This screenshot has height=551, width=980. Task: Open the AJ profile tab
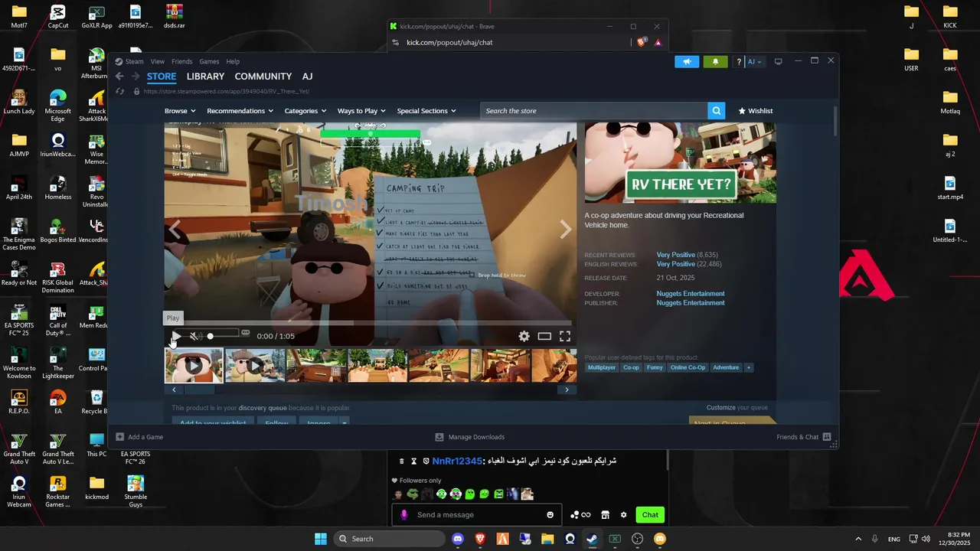point(307,77)
